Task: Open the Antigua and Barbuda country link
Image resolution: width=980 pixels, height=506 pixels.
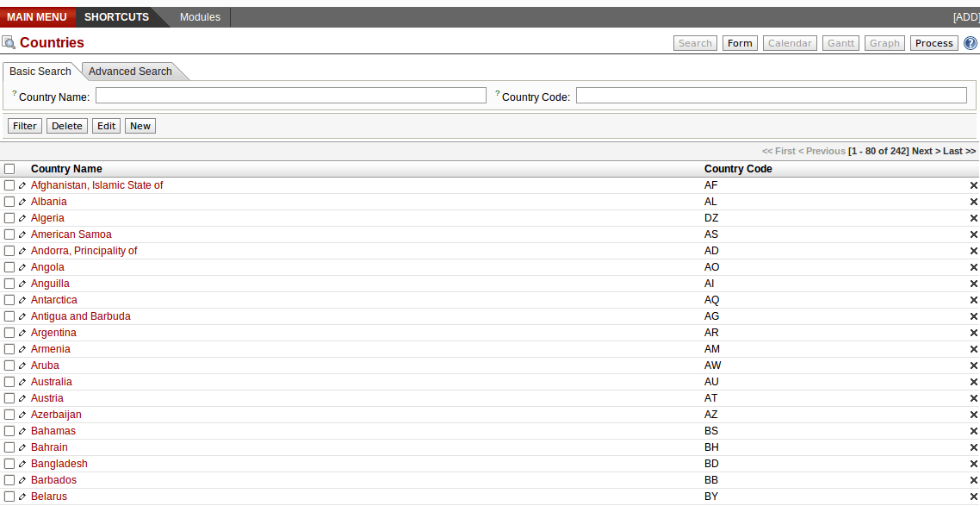Action: click(81, 316)
